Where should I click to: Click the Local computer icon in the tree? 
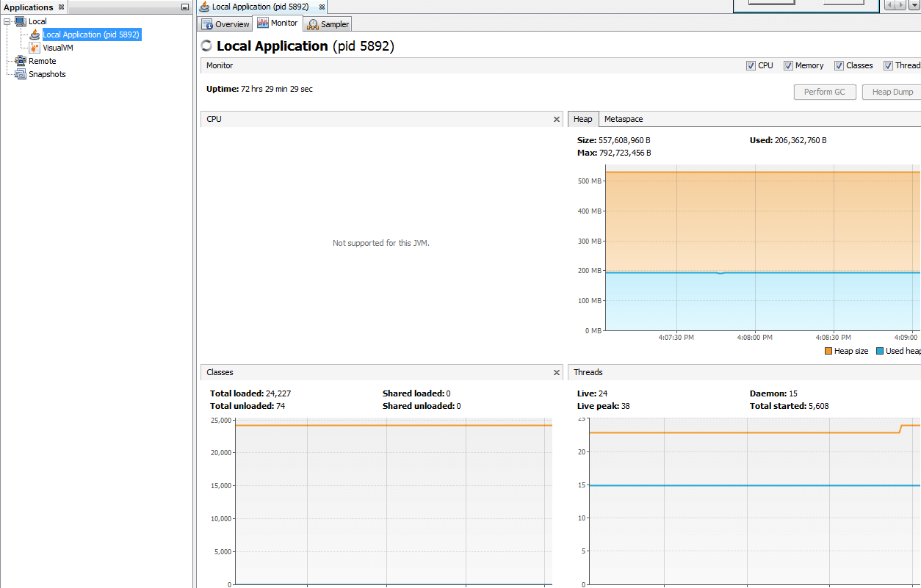(x=21, y=21)
